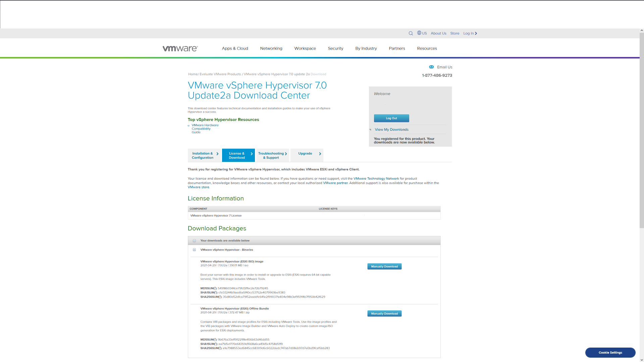Click the ESXi Offline Bundle title text
The width and height of the screenshot is (644, 362).
point(234,308)
